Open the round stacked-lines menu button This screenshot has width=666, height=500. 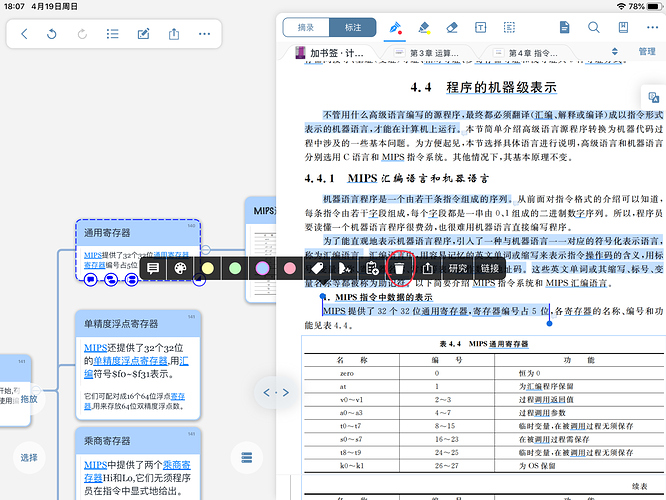point(247,458)
